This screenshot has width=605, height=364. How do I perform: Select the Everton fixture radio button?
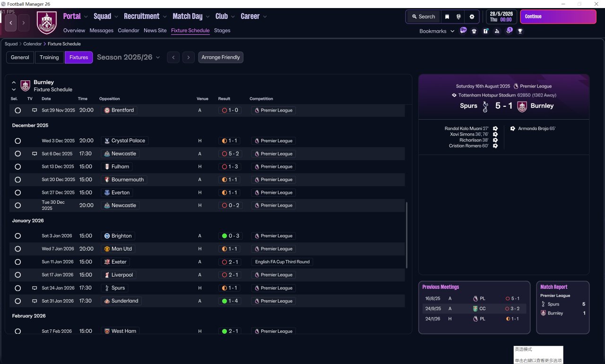[18, 193]
